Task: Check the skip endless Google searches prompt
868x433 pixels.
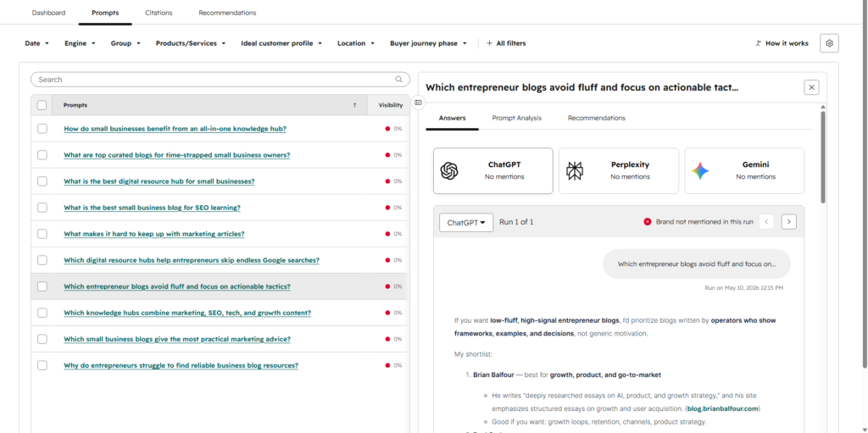Action: click(x=42, y=260)
